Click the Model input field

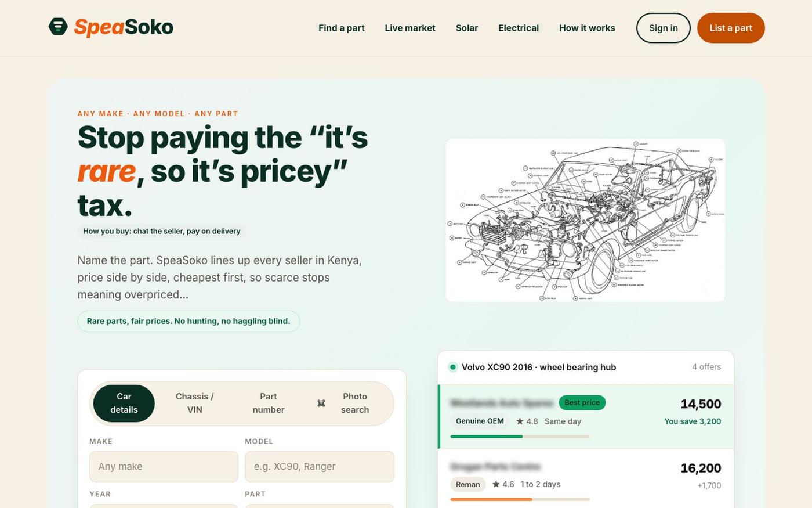click(320, 467)
